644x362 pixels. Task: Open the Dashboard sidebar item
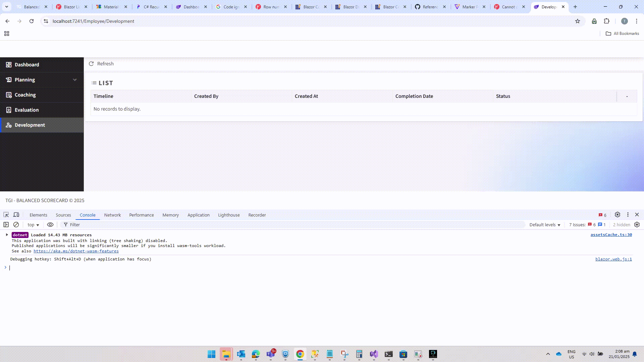pyautogui.click(x=42, y=65)
